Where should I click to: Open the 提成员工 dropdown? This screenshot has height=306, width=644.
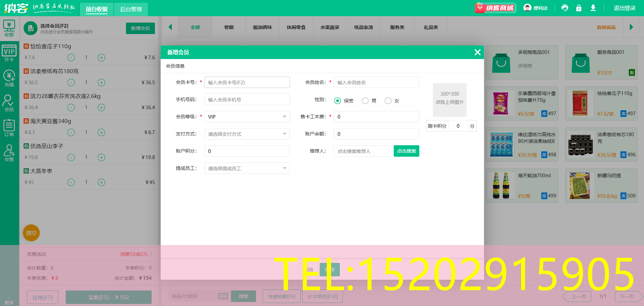247,168
